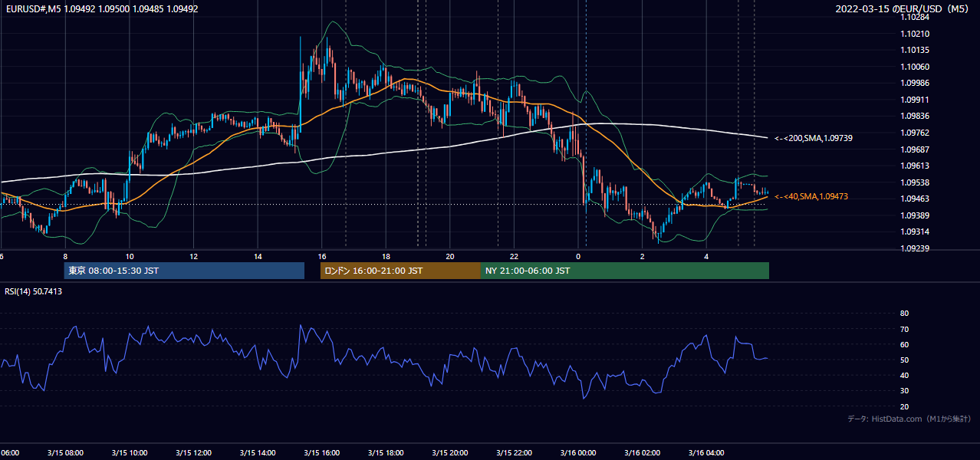Click the '3/15 16:00' bottom time label

click(x=322, y=453)
